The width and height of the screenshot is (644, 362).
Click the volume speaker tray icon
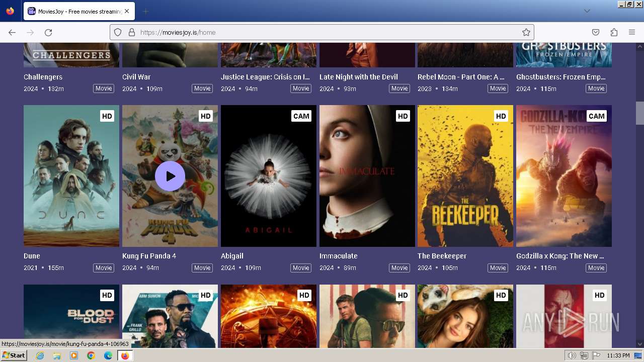click(x=572, y=355)
